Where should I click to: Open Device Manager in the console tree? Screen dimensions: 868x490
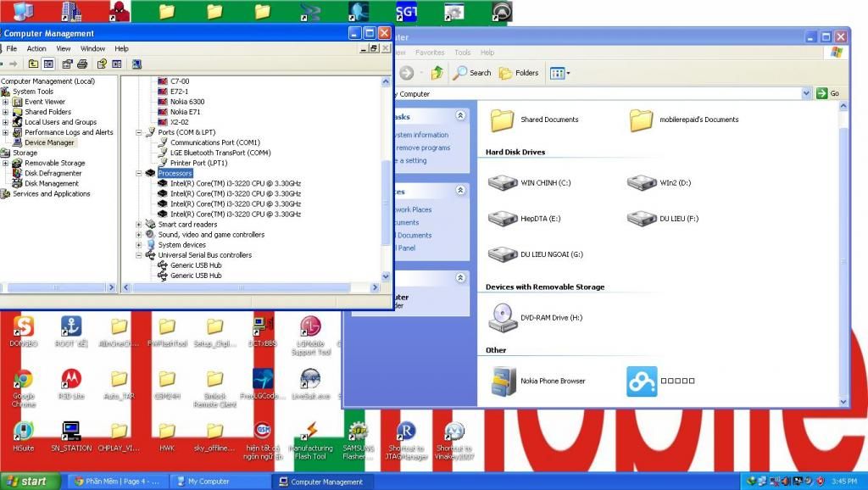(x=48, y=142)
